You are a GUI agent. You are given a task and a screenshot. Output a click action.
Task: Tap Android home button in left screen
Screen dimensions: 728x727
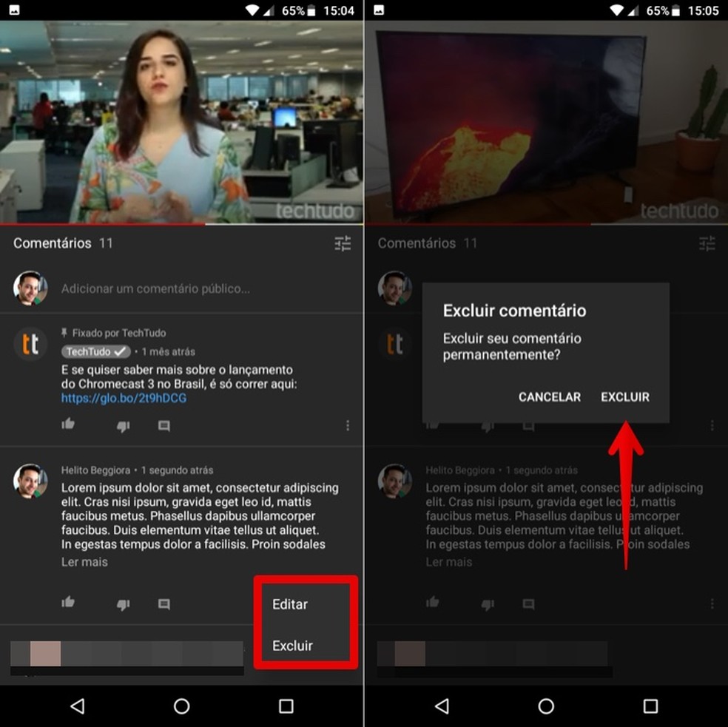(x=181, y=706)
